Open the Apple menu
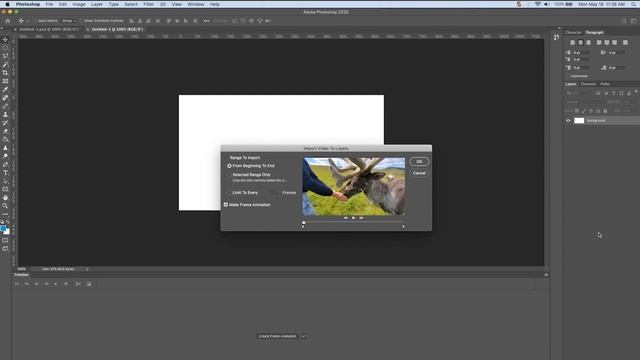Screen dimensions: 640x360 pos(7,4)
